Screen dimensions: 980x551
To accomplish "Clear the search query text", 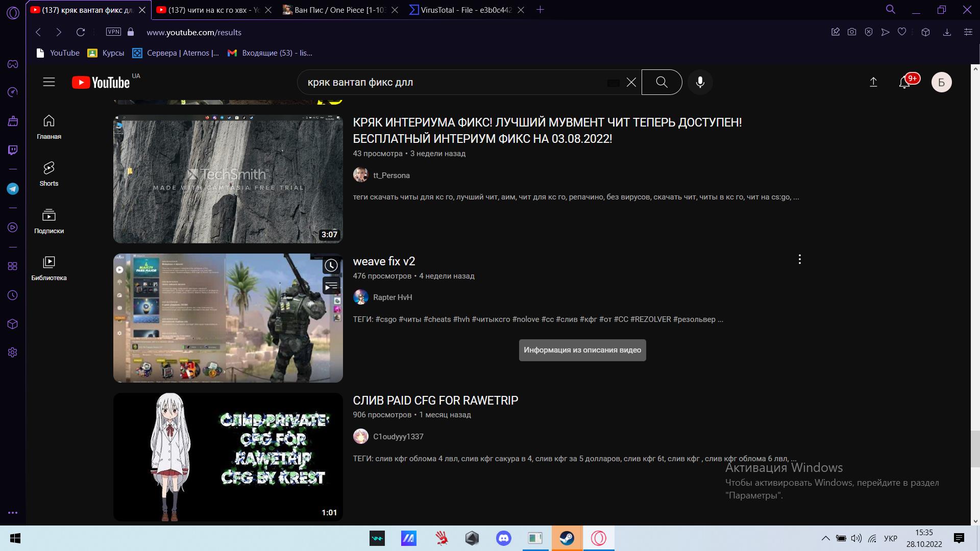I will (631, 82).
